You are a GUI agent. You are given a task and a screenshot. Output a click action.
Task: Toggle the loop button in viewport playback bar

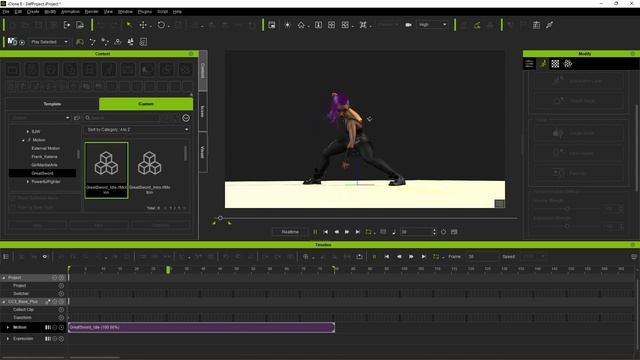coord(369,232)
